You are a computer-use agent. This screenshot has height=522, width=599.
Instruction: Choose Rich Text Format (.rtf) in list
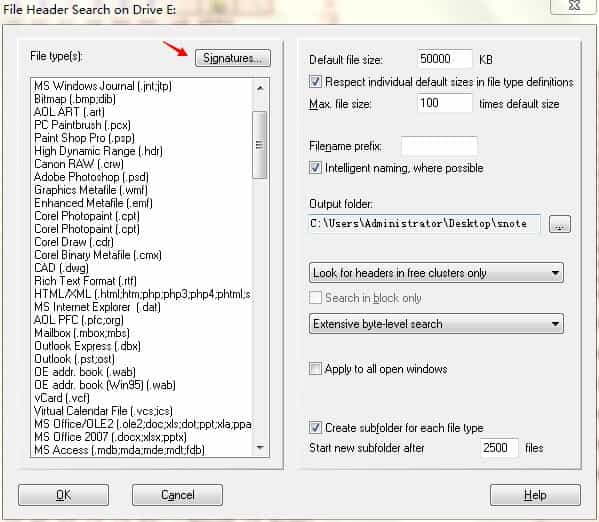(85, 281)
